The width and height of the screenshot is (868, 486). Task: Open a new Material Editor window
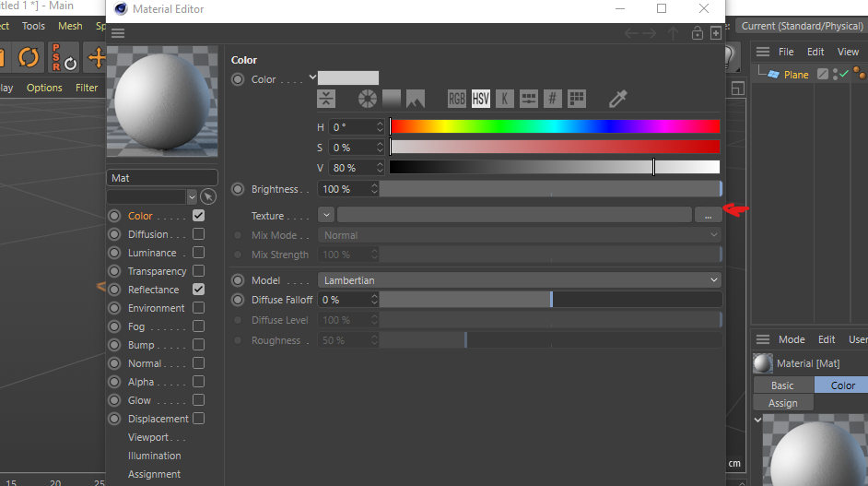click(x=716, y=33)
